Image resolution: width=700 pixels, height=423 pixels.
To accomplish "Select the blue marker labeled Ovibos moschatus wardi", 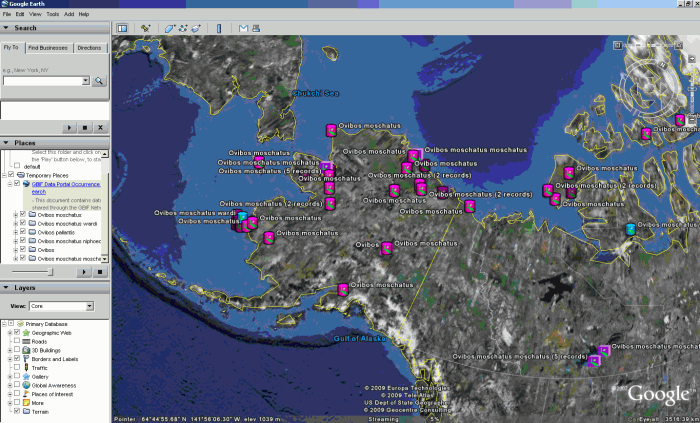I will pyautogui.click(x=242, y=217).
